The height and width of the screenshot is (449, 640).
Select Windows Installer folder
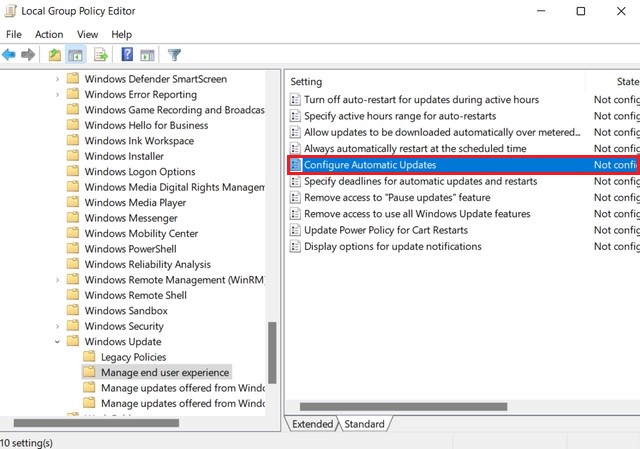point(115,156)
